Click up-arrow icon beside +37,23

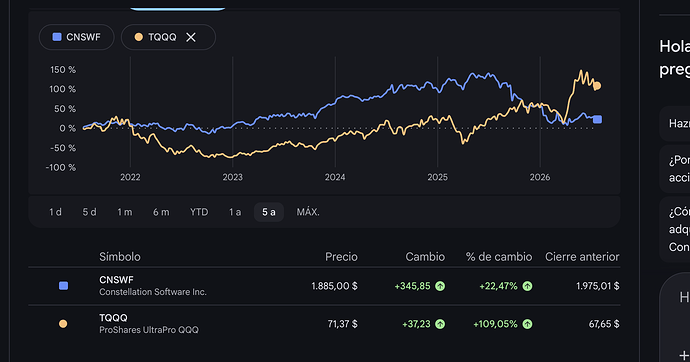click(x=440, y=324)
